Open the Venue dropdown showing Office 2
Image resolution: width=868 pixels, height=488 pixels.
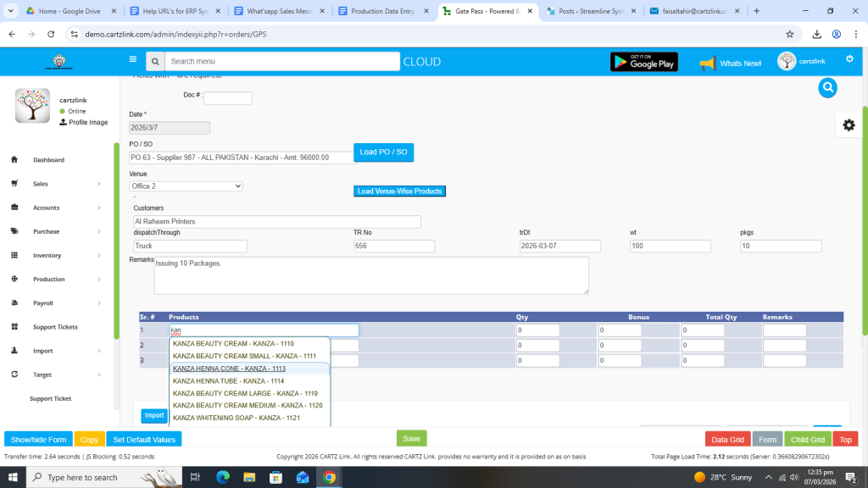pyautogui.click(x=186, y=186)
